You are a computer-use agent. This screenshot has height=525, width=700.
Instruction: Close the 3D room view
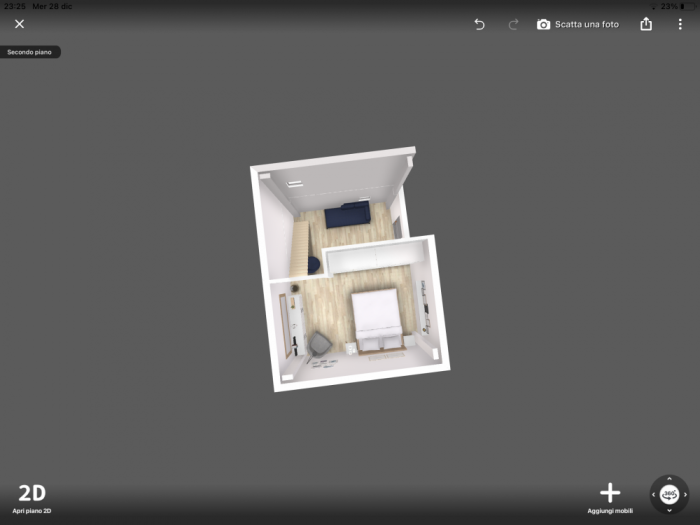[19, 24]
